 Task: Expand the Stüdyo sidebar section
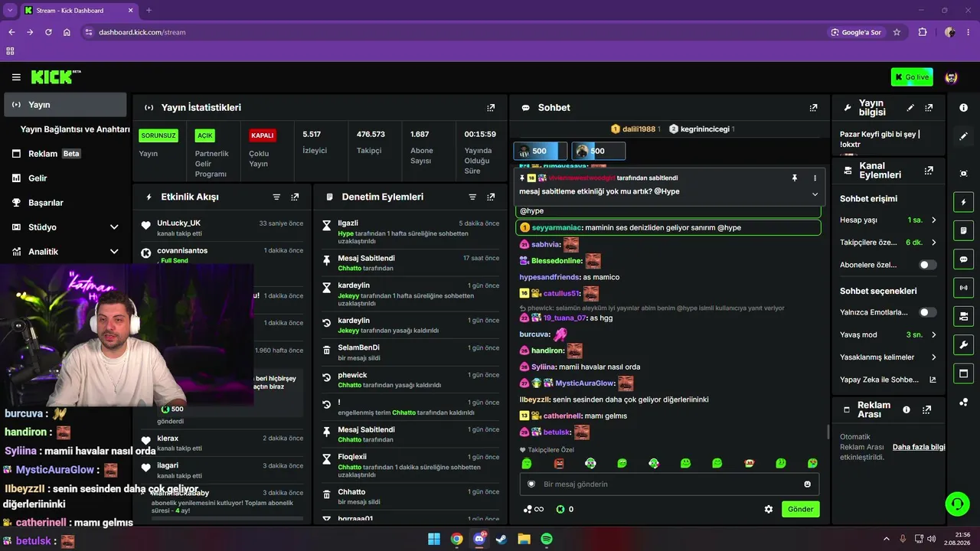click(114, 227)
